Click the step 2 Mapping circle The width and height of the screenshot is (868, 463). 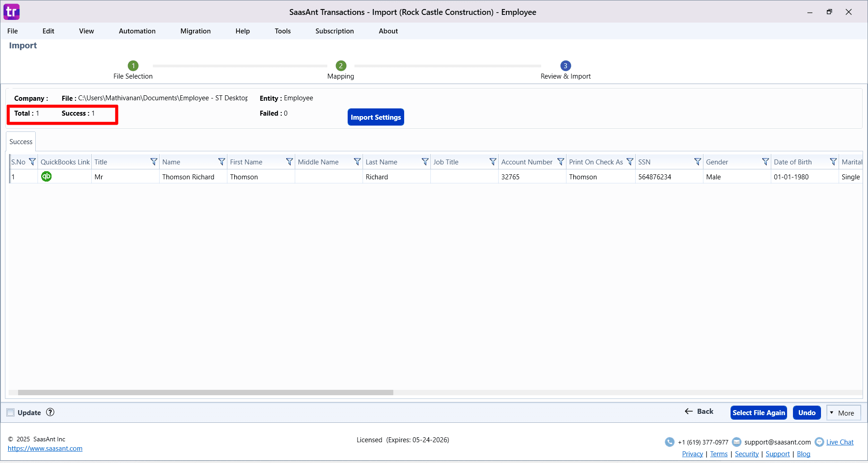341,65
